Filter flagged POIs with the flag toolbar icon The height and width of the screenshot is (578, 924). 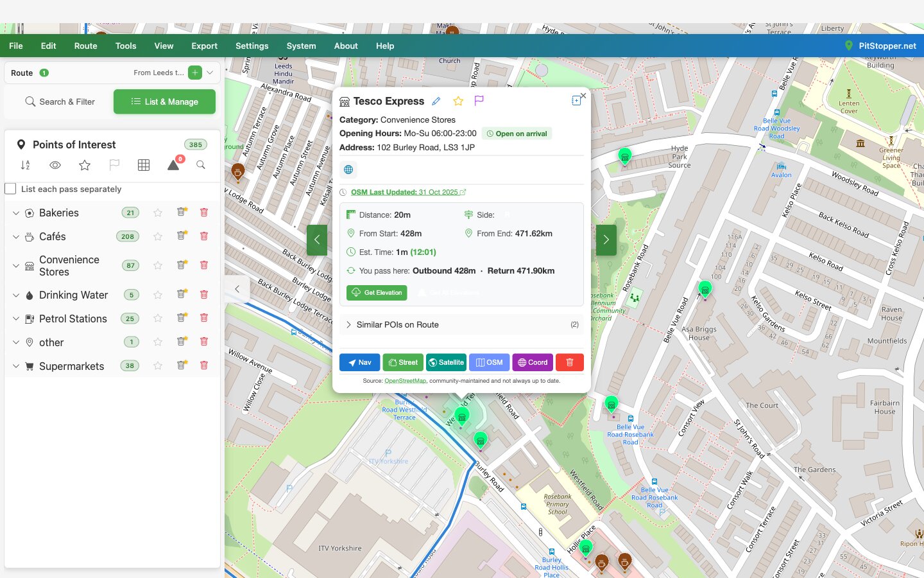tap(114, 165)
